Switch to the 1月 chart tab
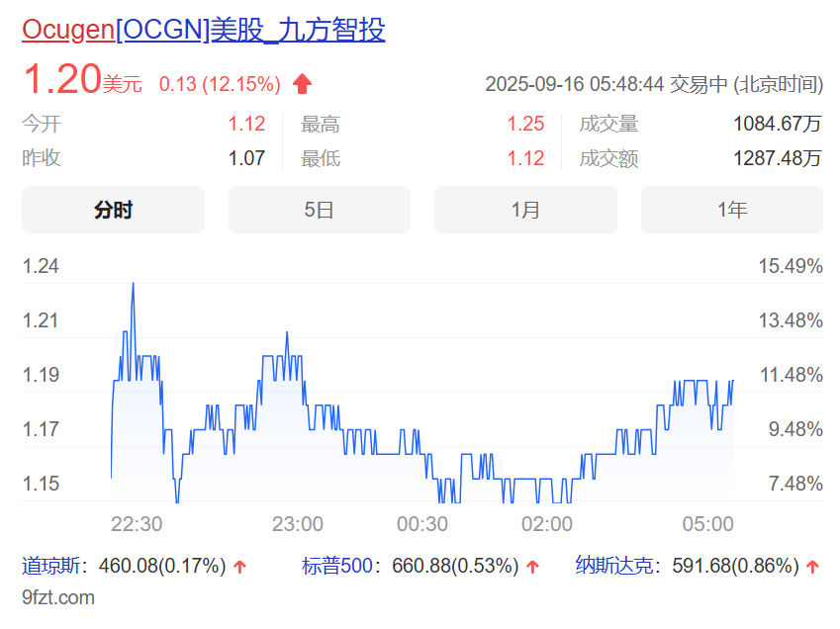The width and height of the screenshot is (840, 629). coord(525,210)
